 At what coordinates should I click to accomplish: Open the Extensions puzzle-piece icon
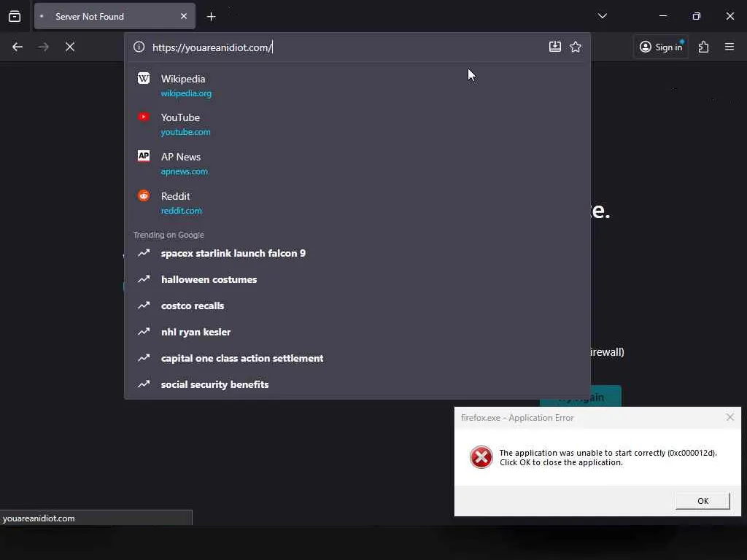coord(704,47)
